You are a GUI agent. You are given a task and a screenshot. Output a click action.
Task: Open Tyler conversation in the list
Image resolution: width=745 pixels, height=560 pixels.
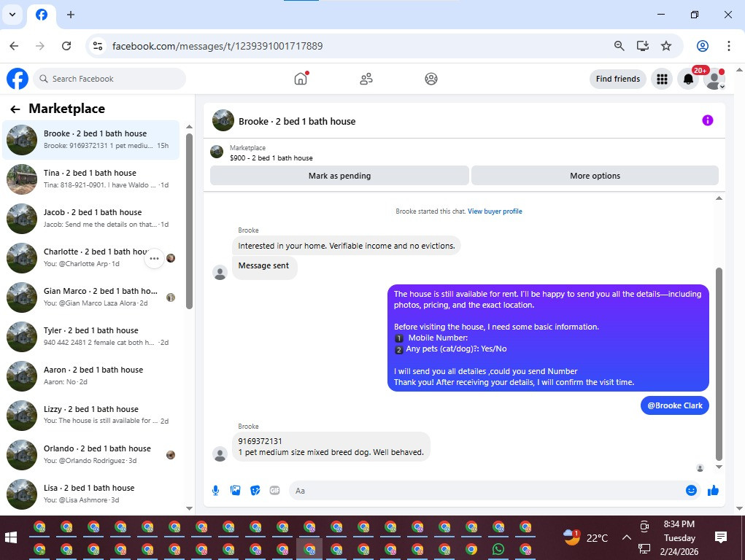click(90, 336)
